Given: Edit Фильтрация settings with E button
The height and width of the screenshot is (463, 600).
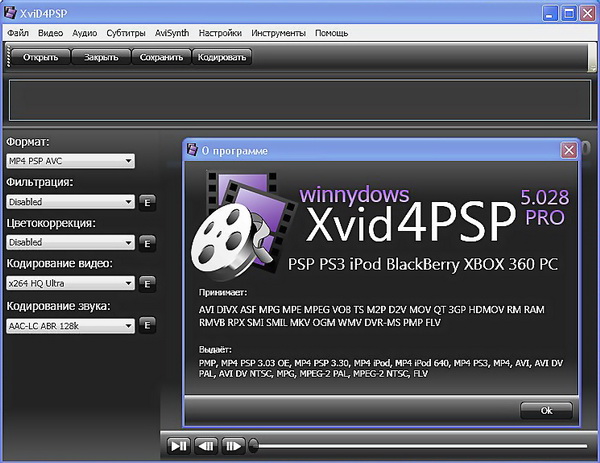Looking at the screenshot, I should click(x=147, y=202).
